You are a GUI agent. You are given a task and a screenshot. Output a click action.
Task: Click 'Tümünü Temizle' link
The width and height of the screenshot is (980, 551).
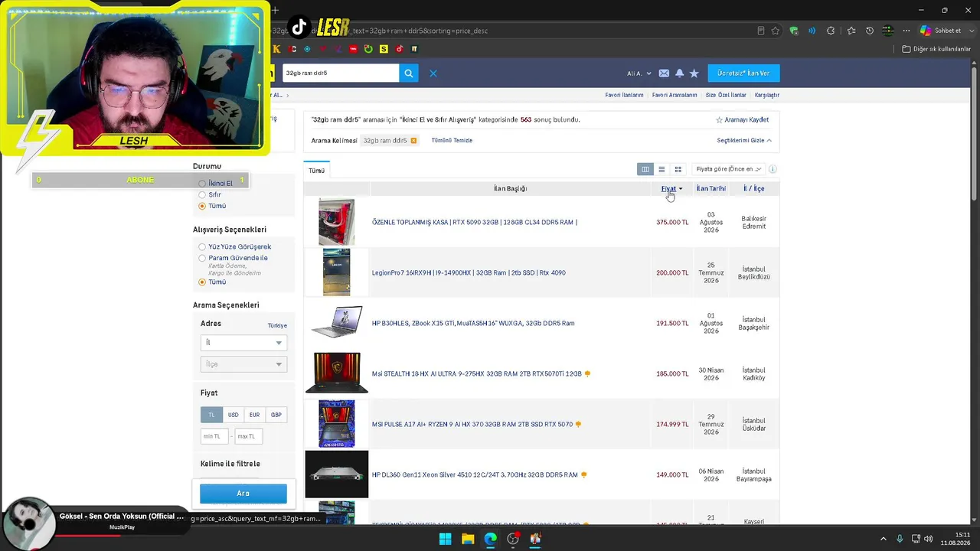[x=452, y=141]
